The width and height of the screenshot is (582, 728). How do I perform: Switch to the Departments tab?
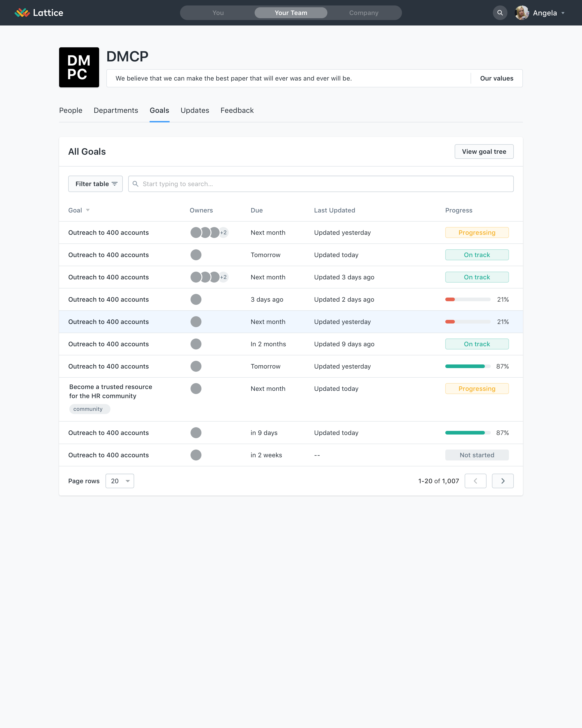(x=116, y=110)
